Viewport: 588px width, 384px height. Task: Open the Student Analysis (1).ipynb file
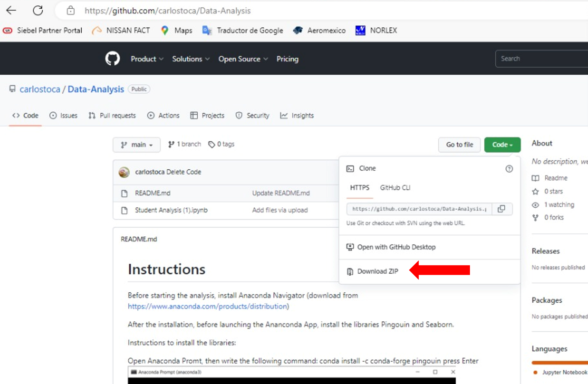[x=171, y=210]
